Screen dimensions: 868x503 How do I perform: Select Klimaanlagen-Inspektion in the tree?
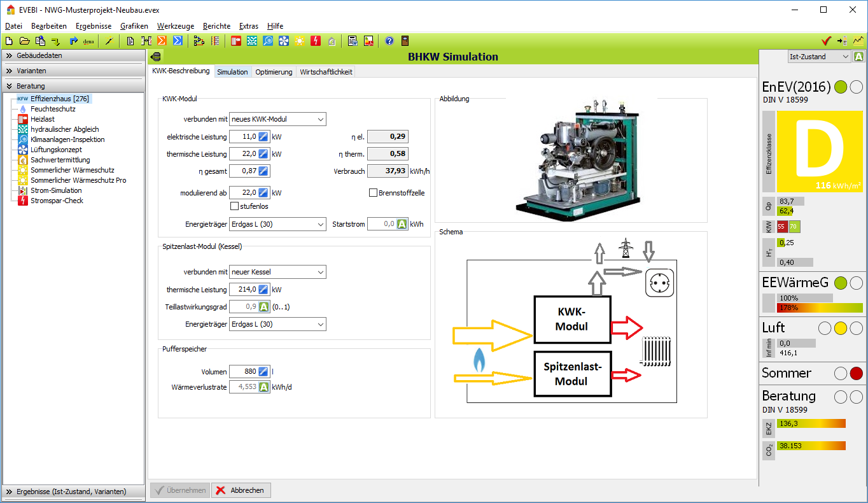(x=67, y=139)
